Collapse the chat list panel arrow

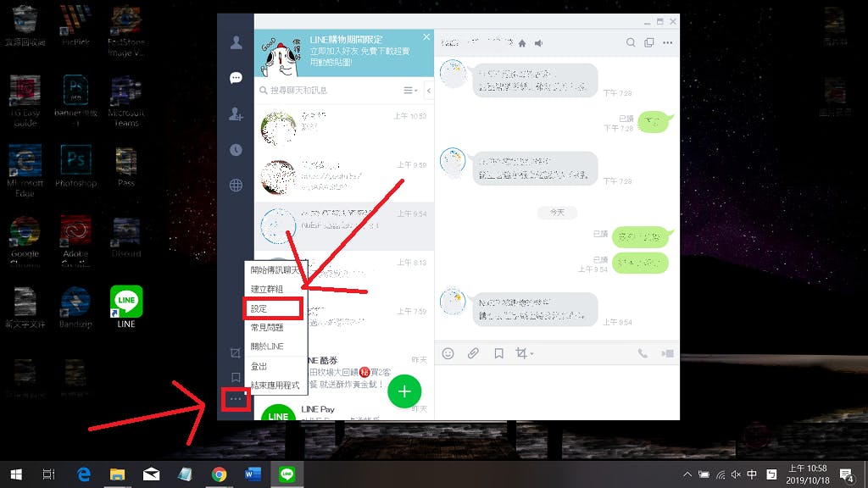(428, 90)
